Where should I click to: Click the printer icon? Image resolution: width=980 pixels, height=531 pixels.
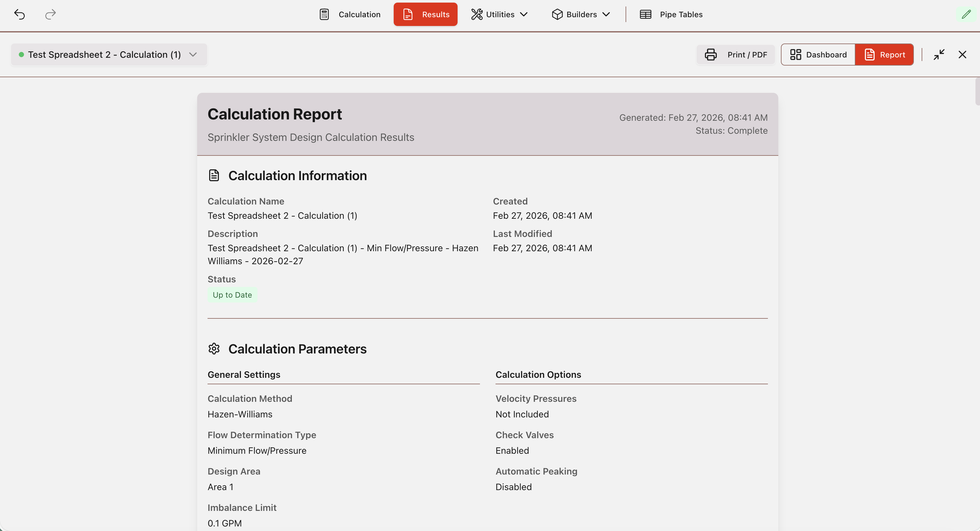click(x=711, y=55)
